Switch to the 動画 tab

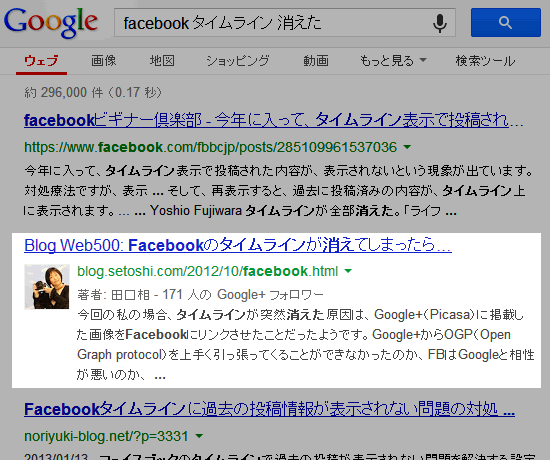316,61
